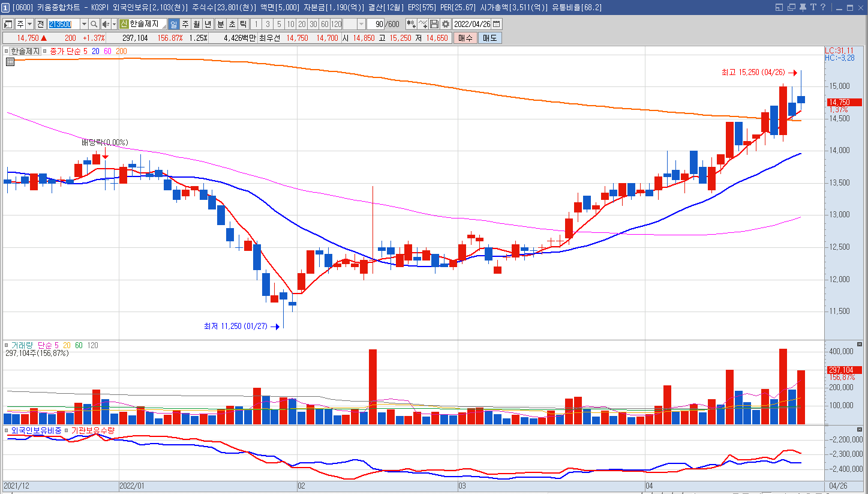Click the candlestick add-indicator icon

point(412,24)
